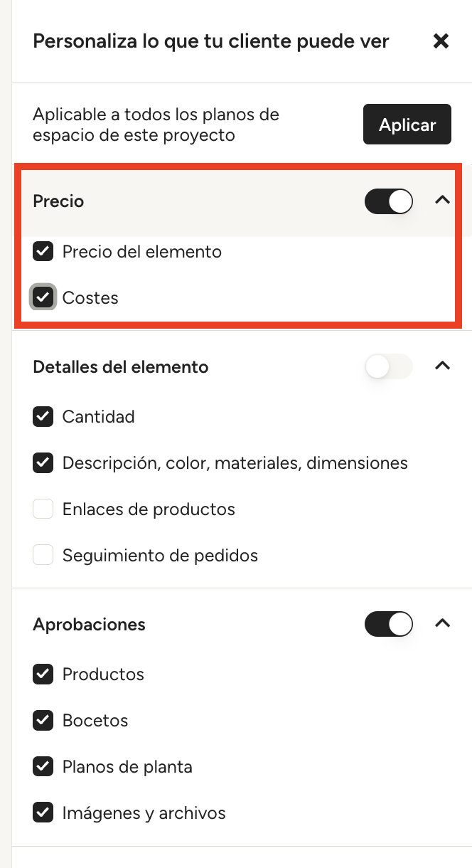This screenshot has width=472, height=868.
Task: Uncheck Precio del elemento checkbox
Action: pyautogui.click(x=43, y=251)
